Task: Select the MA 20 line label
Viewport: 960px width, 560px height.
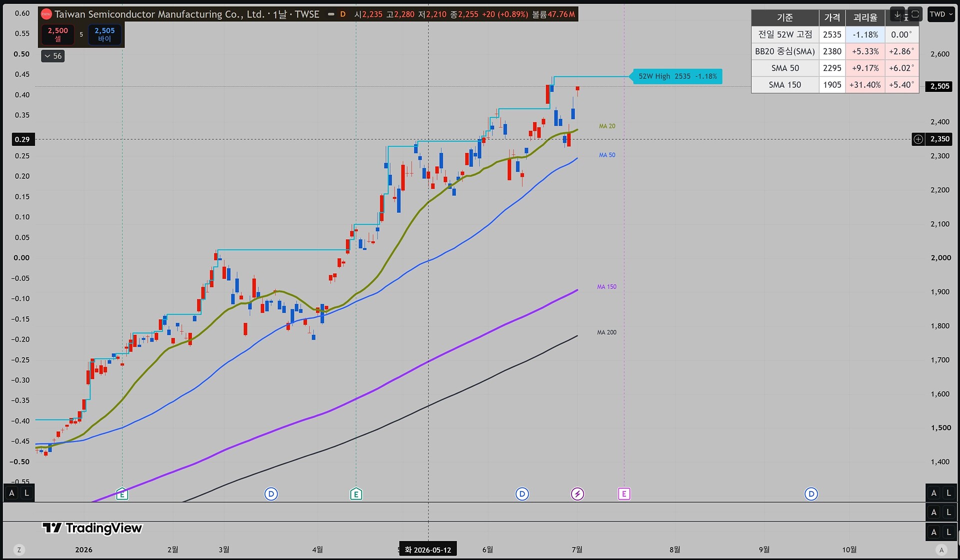Action: [607, 126]
